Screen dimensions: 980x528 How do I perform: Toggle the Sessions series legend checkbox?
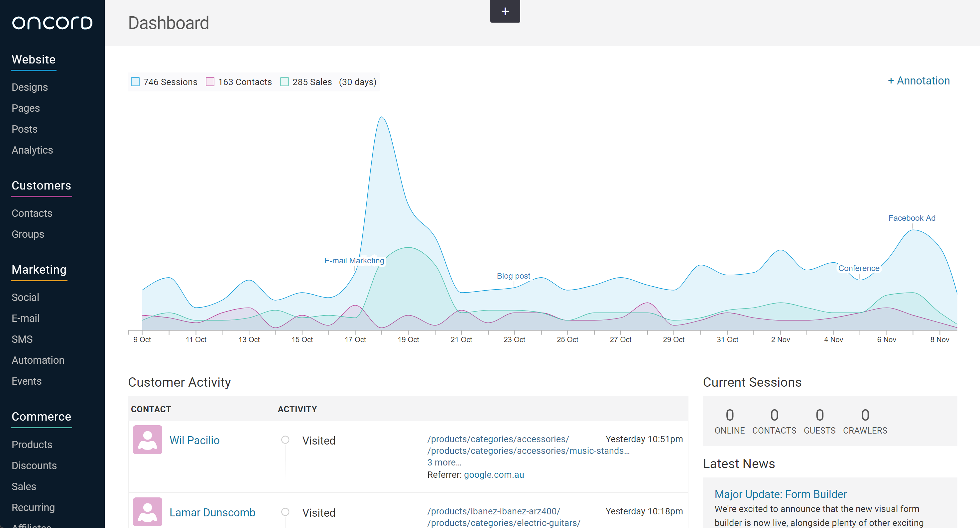pyautogui.click(x=135, y=82)
